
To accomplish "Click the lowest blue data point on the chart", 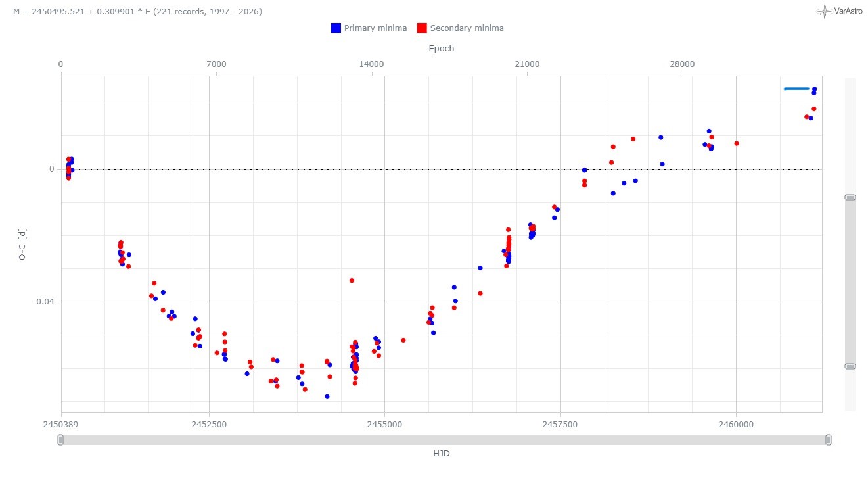I will 327,396.
